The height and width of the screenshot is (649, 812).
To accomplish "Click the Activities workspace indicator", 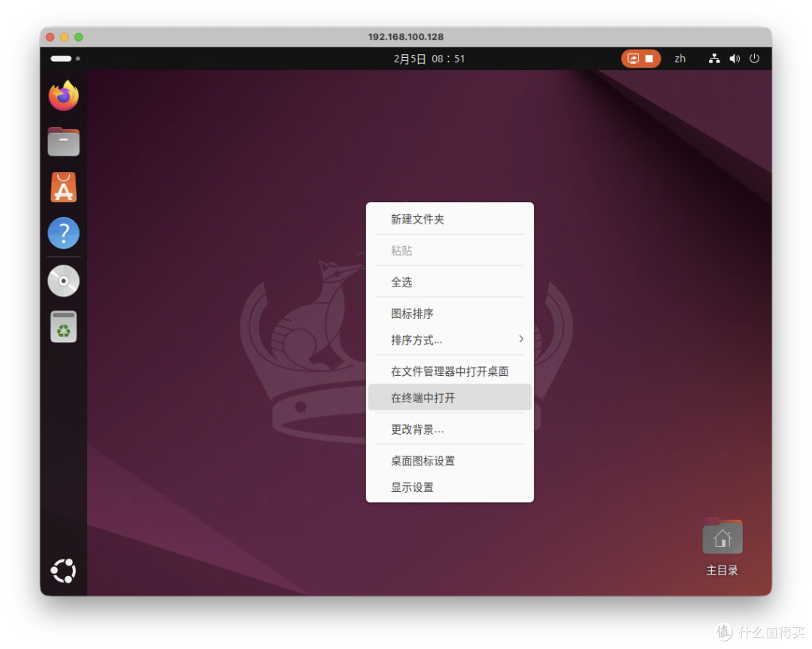I will point(65,59).
